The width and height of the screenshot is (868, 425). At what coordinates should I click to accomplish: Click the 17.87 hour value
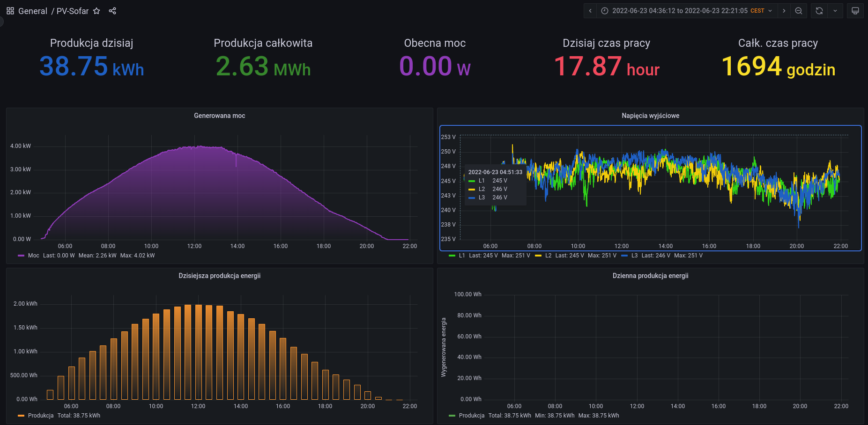coord(607,66)
